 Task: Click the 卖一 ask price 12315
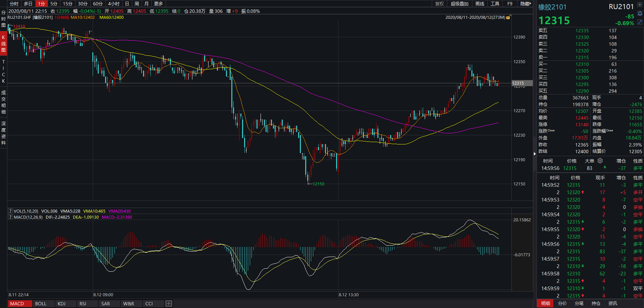(582, 57)
